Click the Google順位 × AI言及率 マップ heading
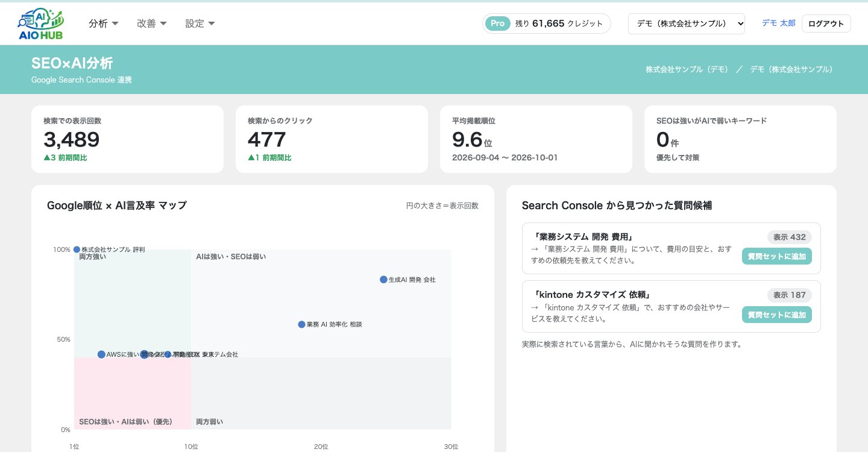868x452 pixels. (x=117, y=206)
